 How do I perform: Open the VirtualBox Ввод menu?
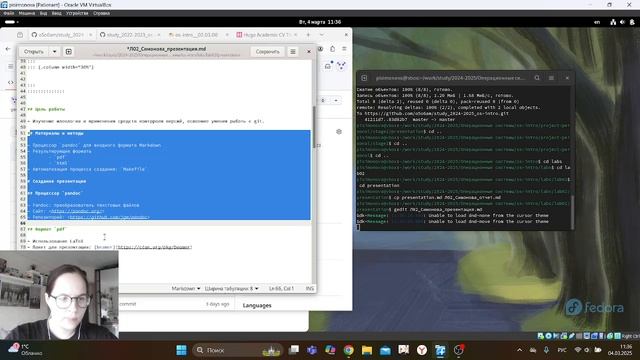[x=56, y=13]
